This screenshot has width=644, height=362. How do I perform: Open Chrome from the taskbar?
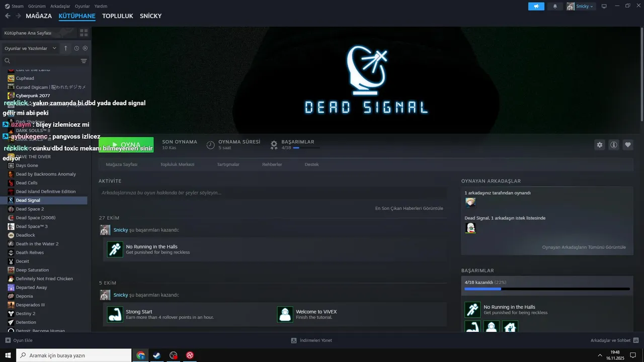tap(141, 355)
